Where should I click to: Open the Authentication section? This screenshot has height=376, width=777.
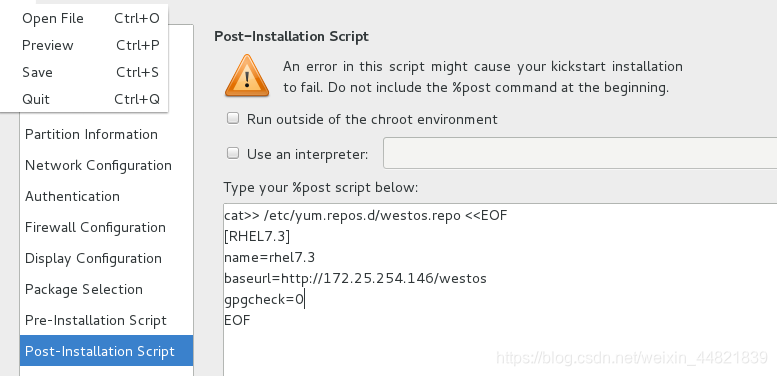point(106,196)
